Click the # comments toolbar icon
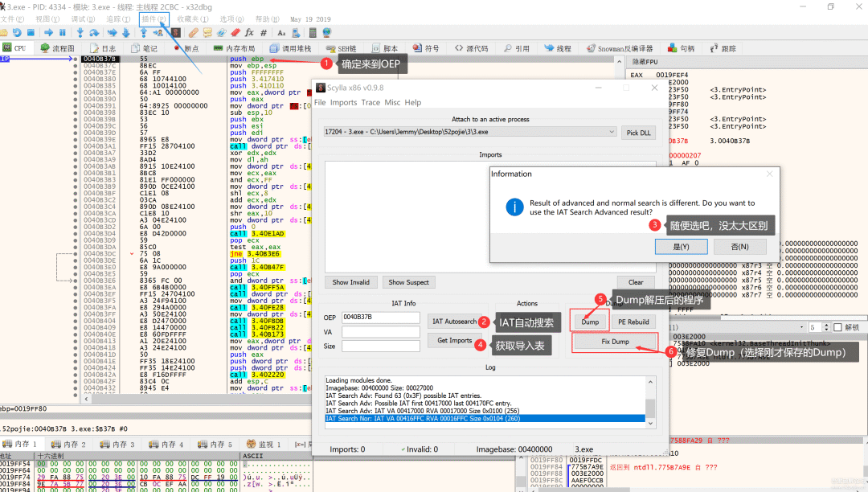The width and height of the screenshot is (868, 492). pos(263,33)
